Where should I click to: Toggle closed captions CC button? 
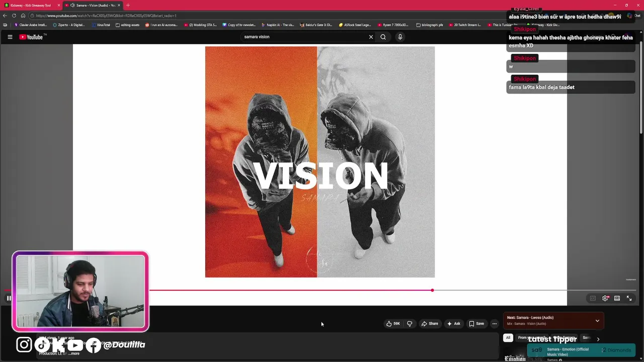pyautogui.click(x=593, y=298)
